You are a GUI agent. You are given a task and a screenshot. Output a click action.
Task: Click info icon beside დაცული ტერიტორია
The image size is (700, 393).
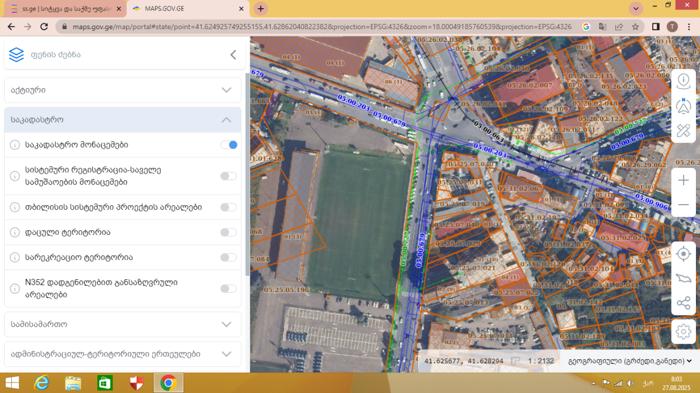(x=15, y=232)
